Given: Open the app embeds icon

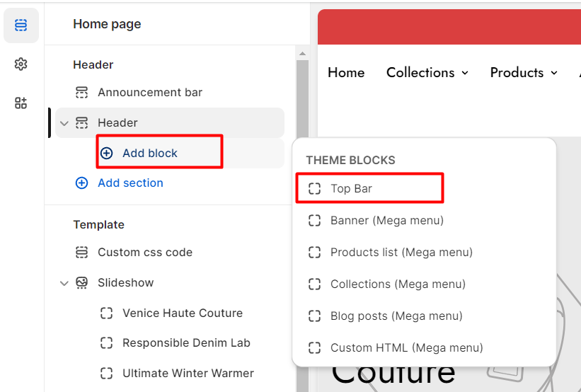Looking at the screenshot, I should (21, 103).
